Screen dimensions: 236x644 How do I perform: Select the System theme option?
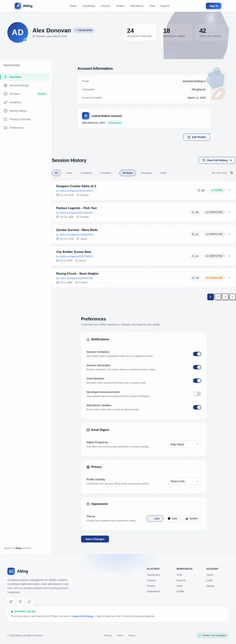coord(191,518)
